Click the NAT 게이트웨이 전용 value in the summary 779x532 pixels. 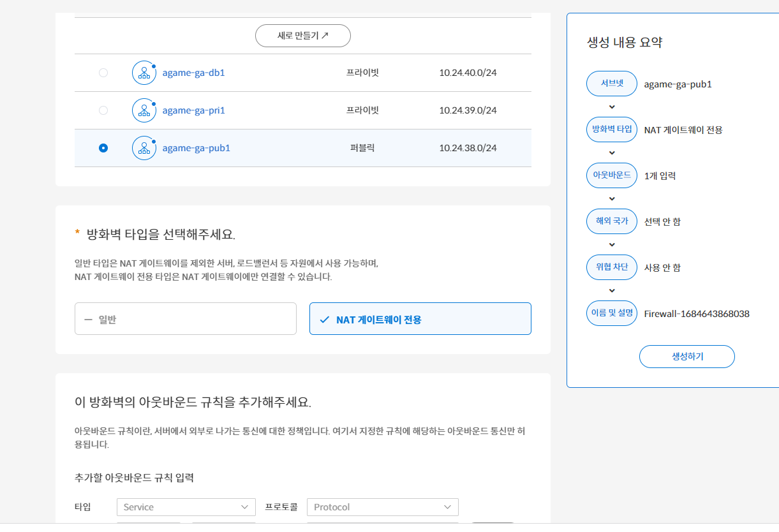pyautogui.click(x=683, y=130)
